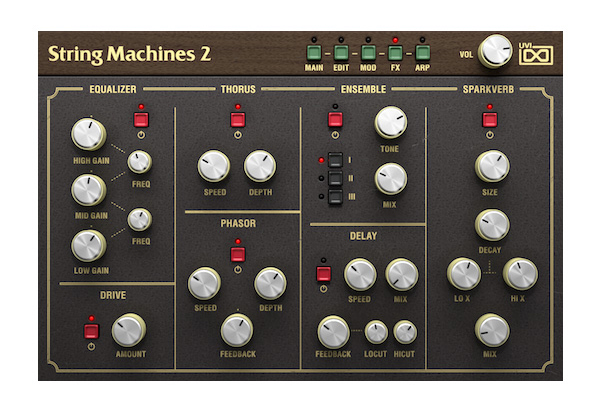Click the Ensemble TONE knob

(391, 122)
